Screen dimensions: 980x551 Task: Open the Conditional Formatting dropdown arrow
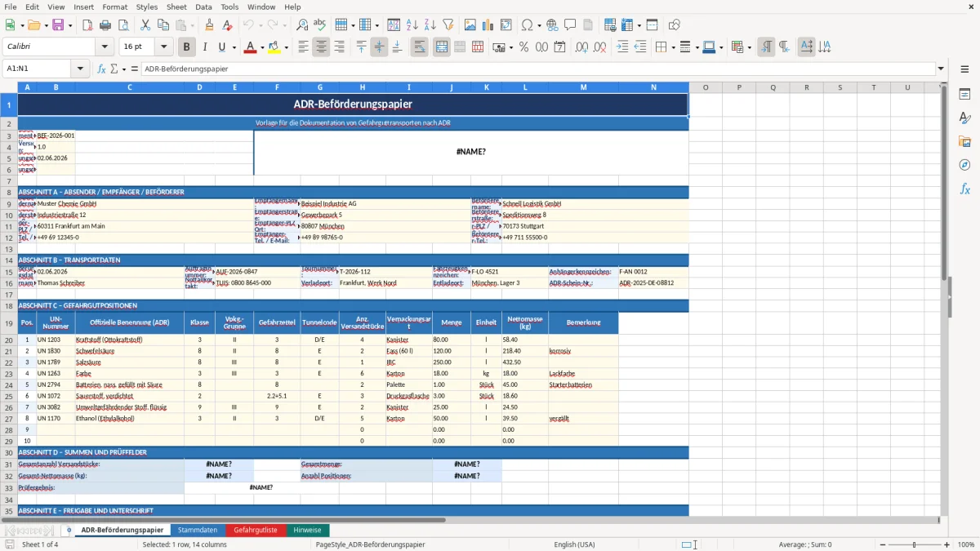[749, 47]
